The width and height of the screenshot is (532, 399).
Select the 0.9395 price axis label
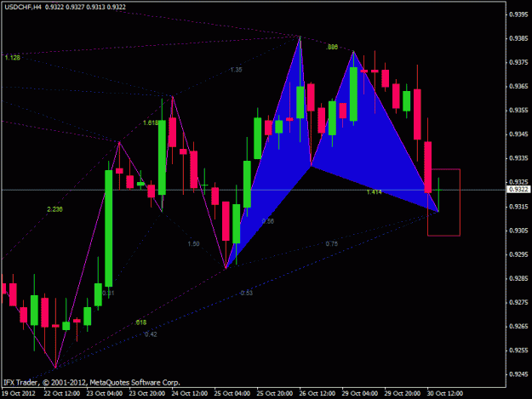coord(518,14)
